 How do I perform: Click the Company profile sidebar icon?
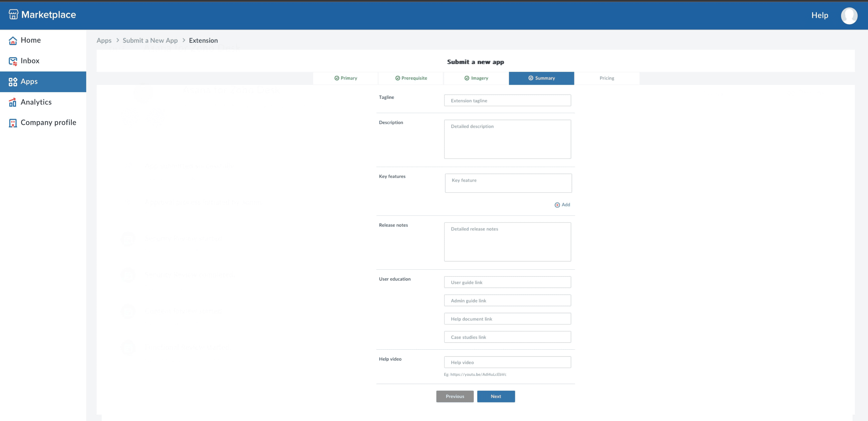(12, 122)
